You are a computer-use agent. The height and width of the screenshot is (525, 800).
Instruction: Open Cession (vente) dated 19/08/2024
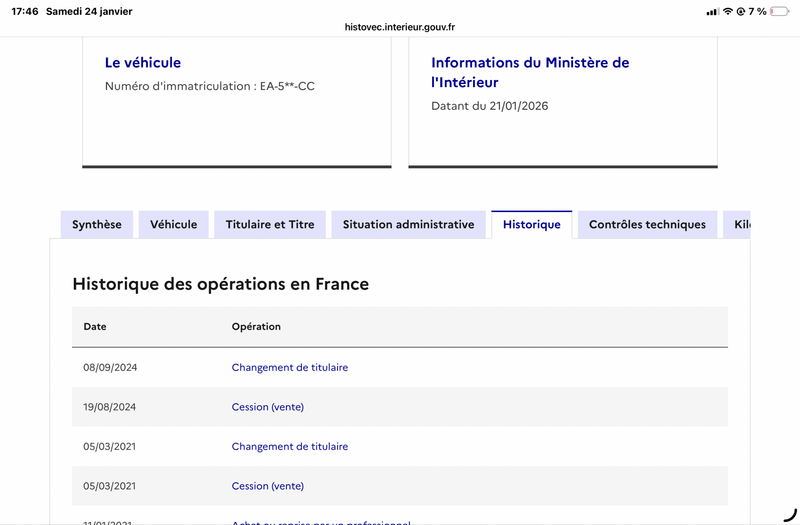pos(267,407)
